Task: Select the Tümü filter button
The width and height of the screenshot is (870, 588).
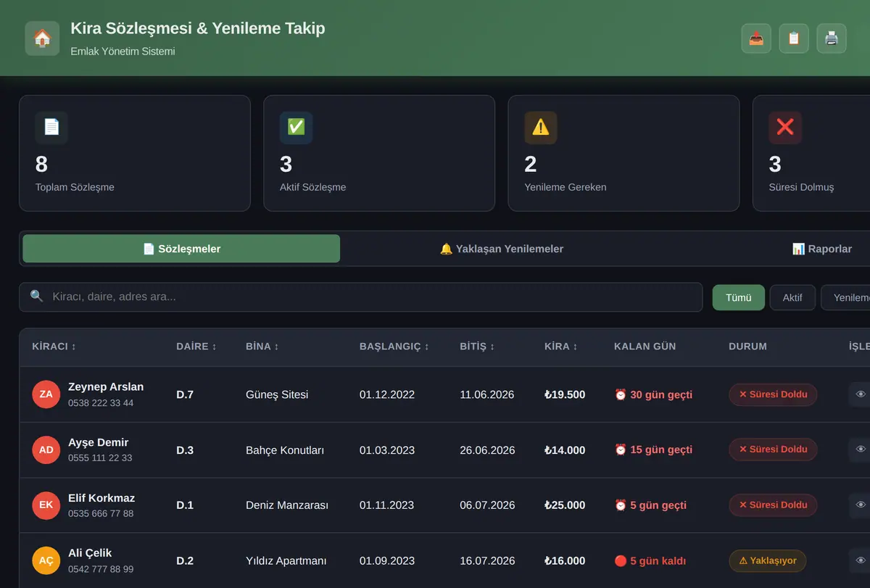Action: coord(738,297)
